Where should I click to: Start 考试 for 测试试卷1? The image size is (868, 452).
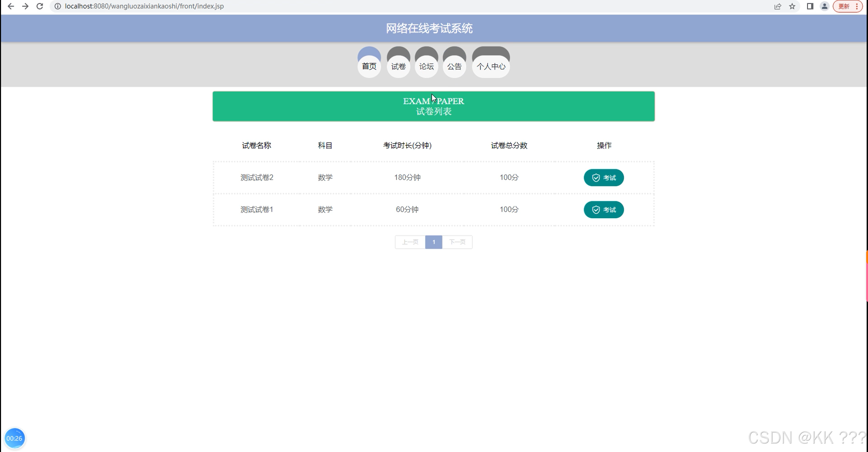point(604,209)
